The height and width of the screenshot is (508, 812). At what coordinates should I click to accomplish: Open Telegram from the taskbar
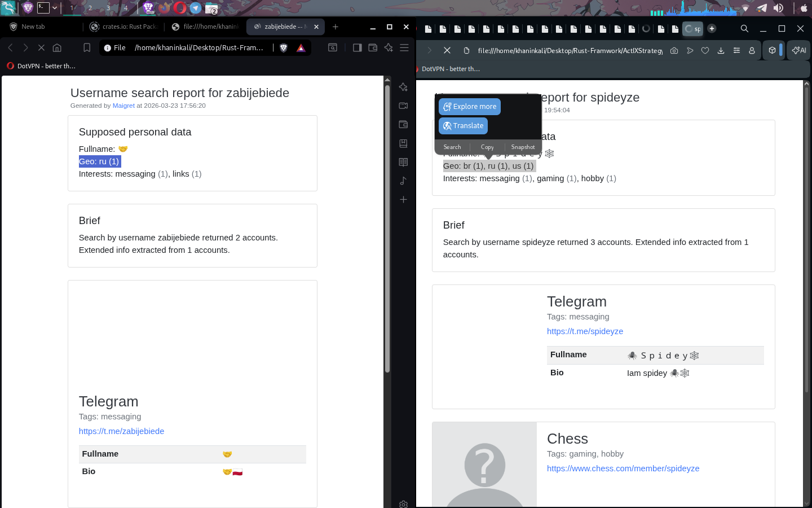tap(196, 8)
